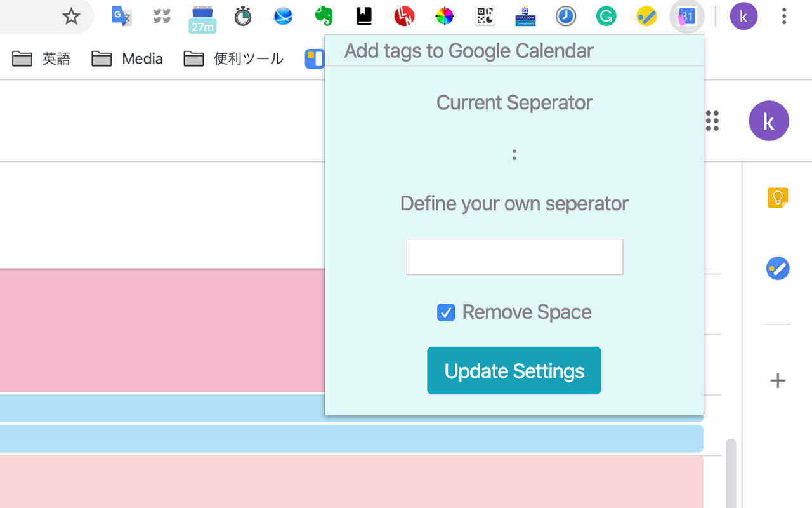Screen dimensions: 812x508
Task: Click the 'Define your own seperator' label
Action: click(514, 204)
